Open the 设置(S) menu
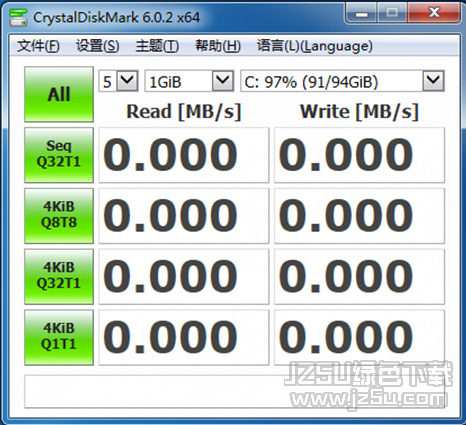This screenshot has width=466, height=425. click(97, 46)
